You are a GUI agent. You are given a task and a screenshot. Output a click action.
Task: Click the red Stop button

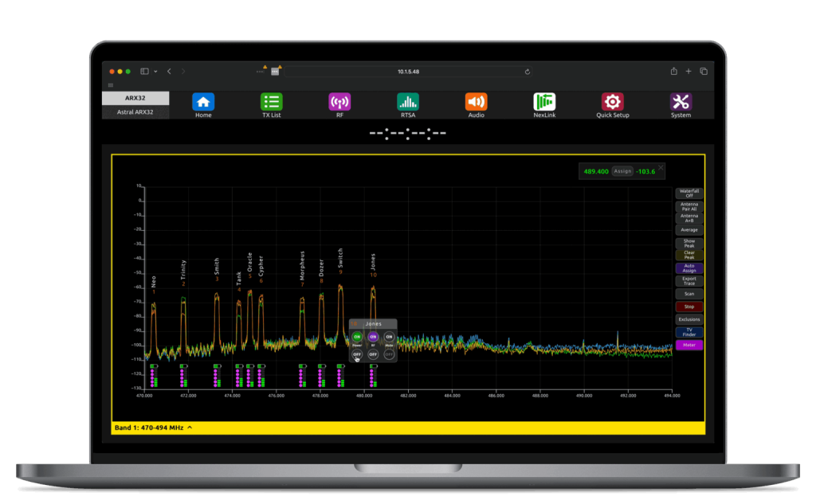(688, 307)
